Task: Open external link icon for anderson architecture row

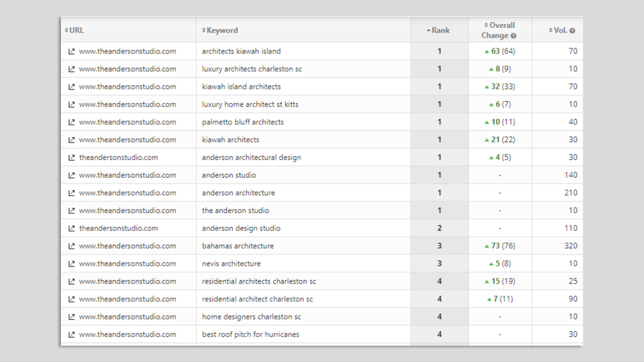Action: click(x=71, y=193)
